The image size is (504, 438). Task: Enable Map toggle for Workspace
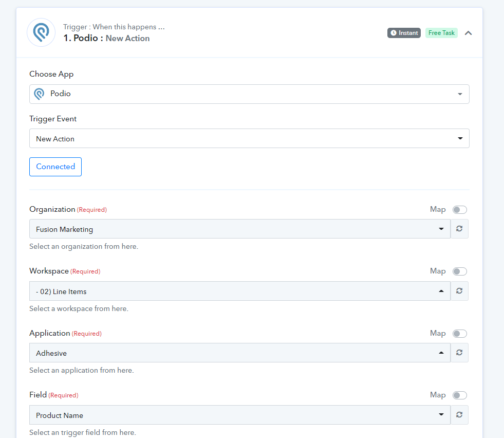pyautogui.click(x=460, y=271)
